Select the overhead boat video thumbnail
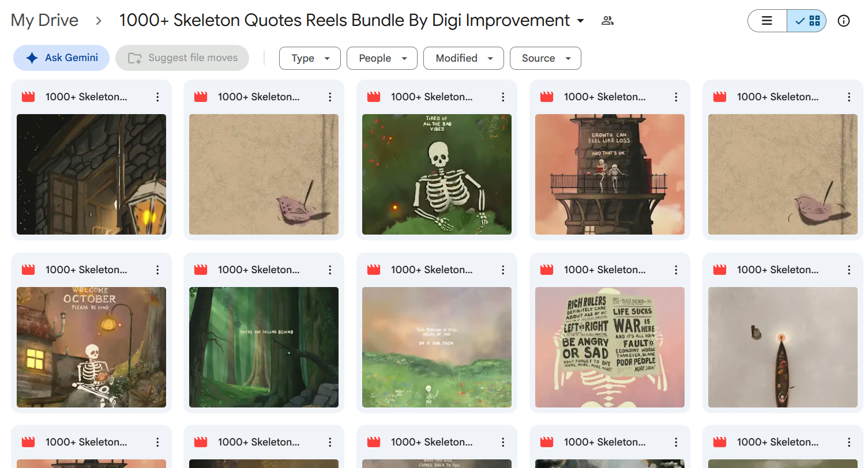The image size is (868, 468). pyautogui.click(x=783, y=347)
